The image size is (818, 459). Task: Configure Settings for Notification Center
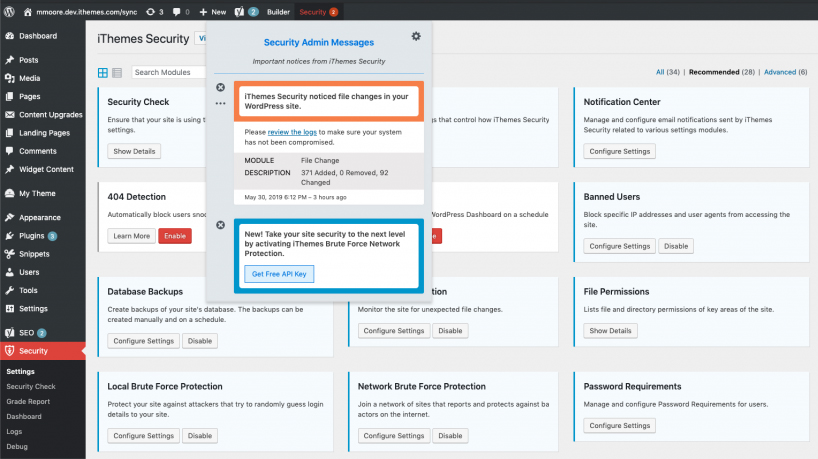(619, 151)
